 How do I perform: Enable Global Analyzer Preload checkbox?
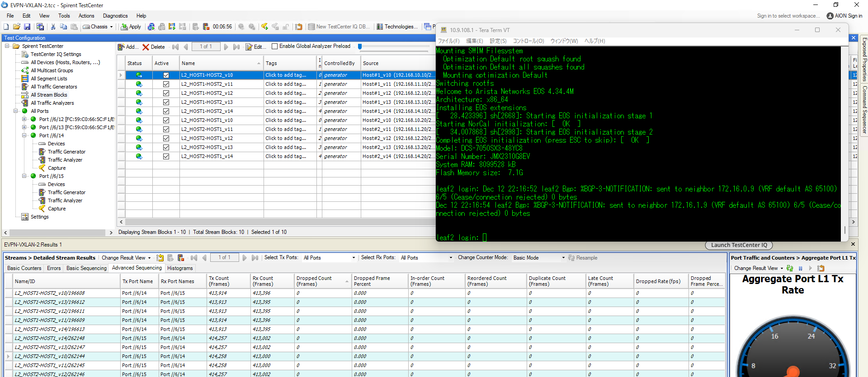pos(274,47)
